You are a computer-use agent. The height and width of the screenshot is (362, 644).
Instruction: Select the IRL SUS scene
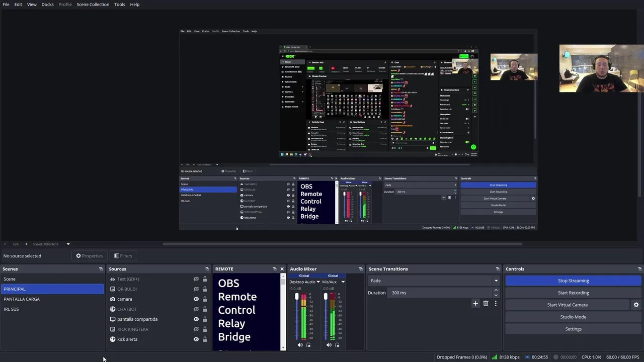[x=52, y=309]
